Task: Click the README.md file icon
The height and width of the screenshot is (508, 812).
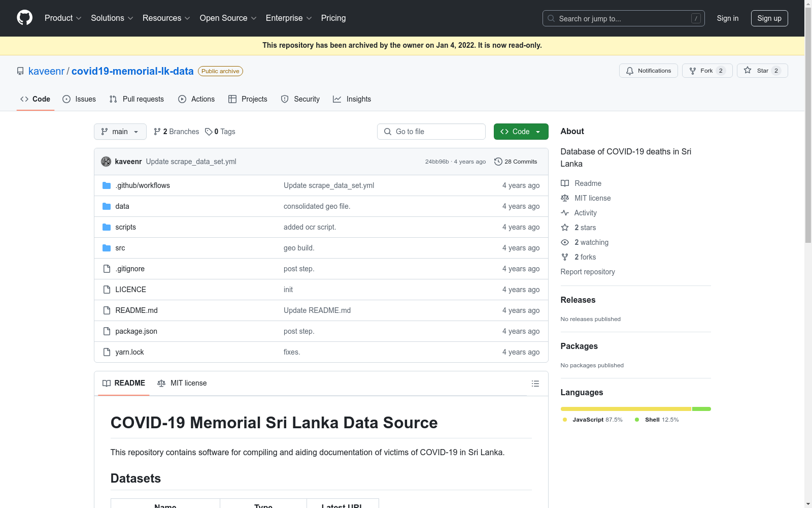Action: [107, 310]
